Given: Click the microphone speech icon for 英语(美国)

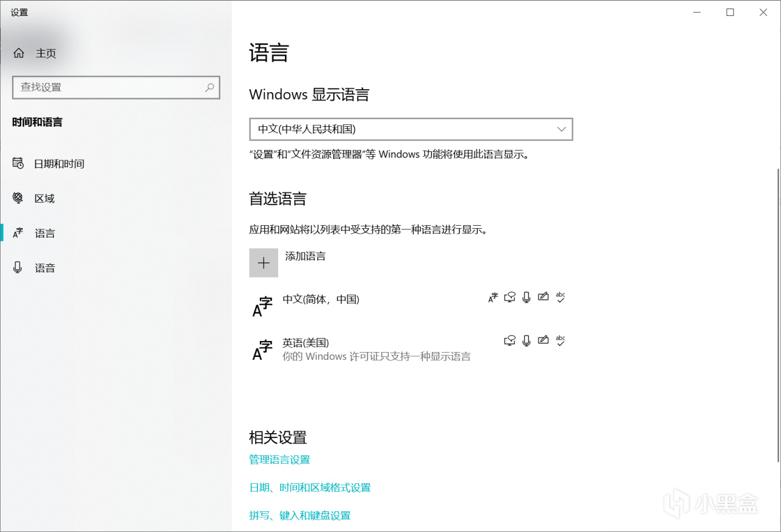Looking at the screenshot, I should pos(527,340).
